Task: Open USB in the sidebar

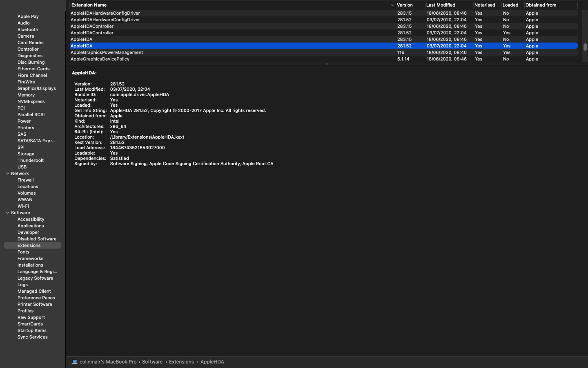Action: [x=22, y=167]
